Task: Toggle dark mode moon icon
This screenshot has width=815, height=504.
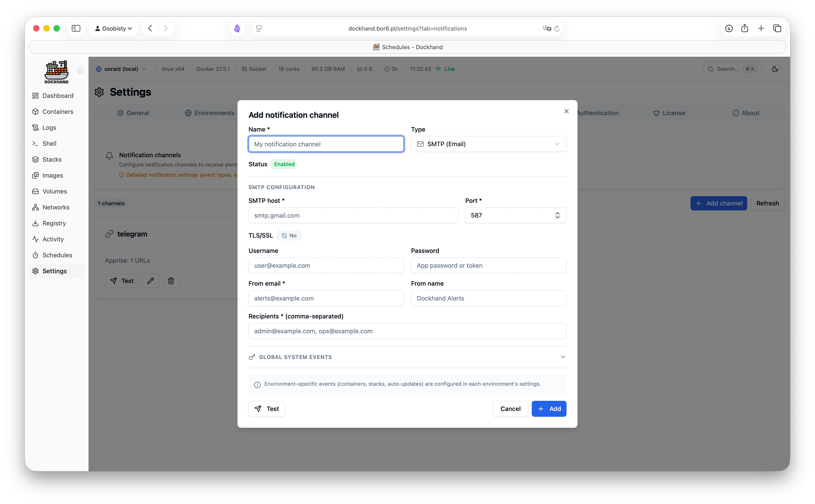Action: pyautogui.click(x=775, y=69)
